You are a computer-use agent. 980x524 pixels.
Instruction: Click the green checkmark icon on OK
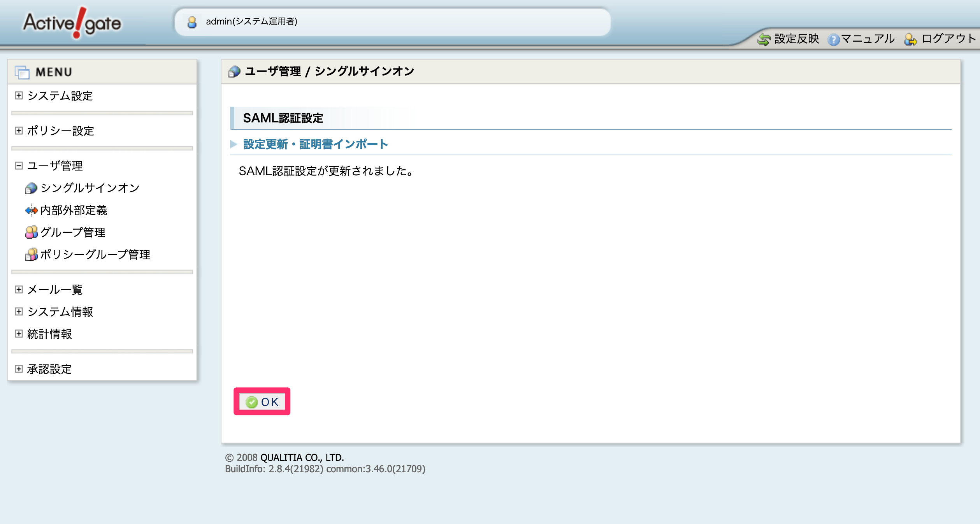tap(252, 402)
